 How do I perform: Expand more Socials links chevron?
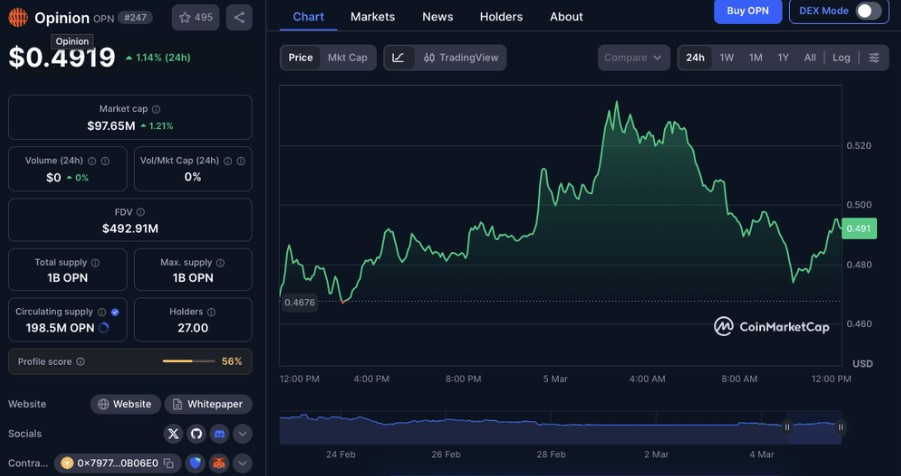coord(243,434)
